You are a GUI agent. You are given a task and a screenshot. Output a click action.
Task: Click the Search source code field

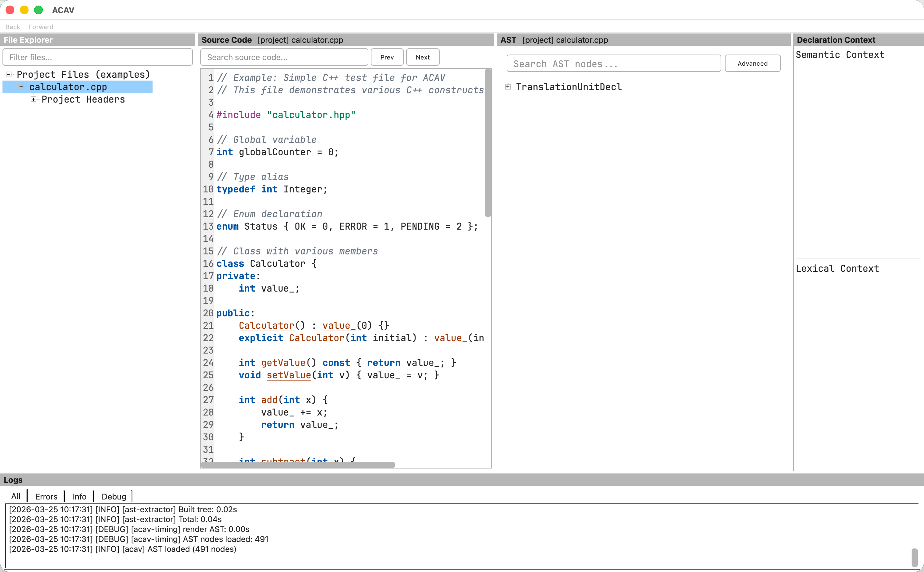pos(284,57)
